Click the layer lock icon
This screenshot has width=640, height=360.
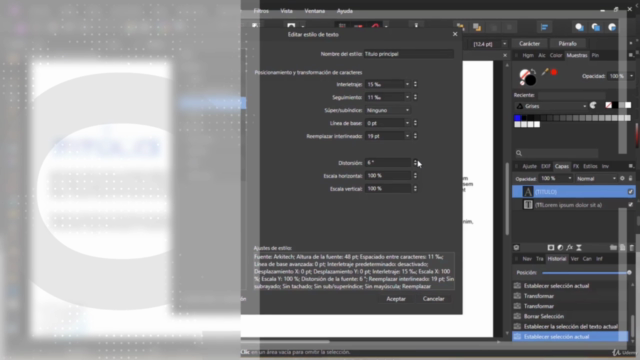(x=630, y=178)
